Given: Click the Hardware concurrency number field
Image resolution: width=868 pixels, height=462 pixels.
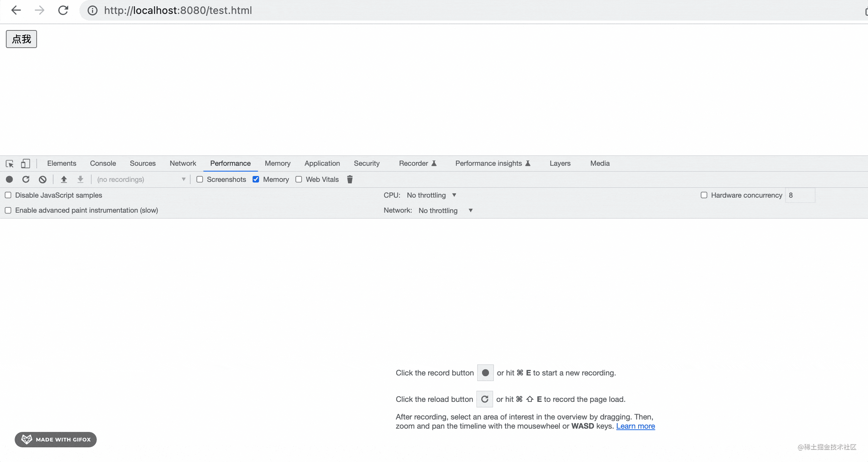Looking at the screenshot, I should [x=800, y=195].
